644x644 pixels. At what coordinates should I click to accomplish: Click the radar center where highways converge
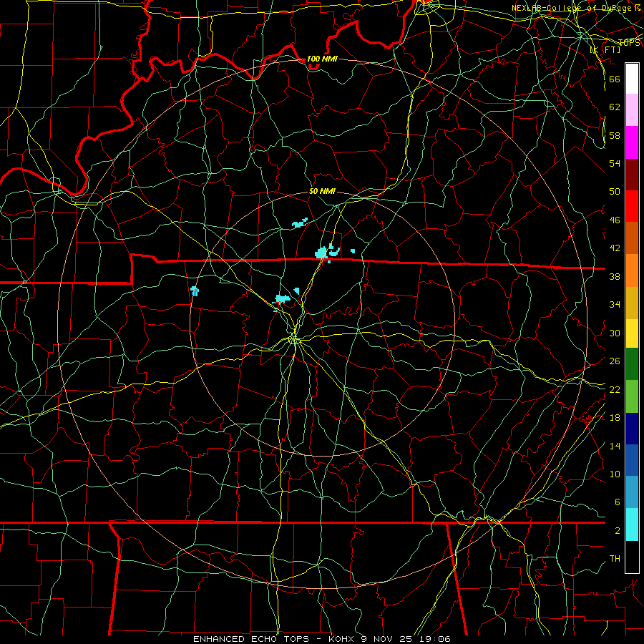(x=294, y=339)
